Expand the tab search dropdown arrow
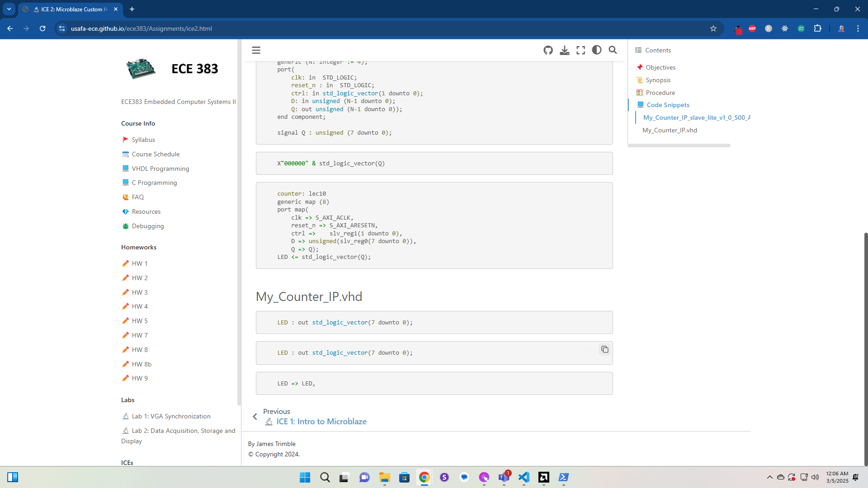Screen dimensions: 868x488 [x=9, y=9]
